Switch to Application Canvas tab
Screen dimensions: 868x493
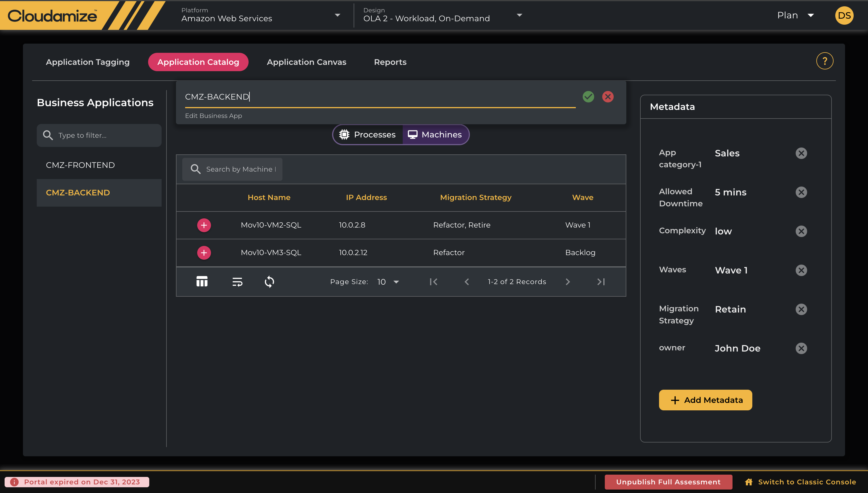[306, 62]
